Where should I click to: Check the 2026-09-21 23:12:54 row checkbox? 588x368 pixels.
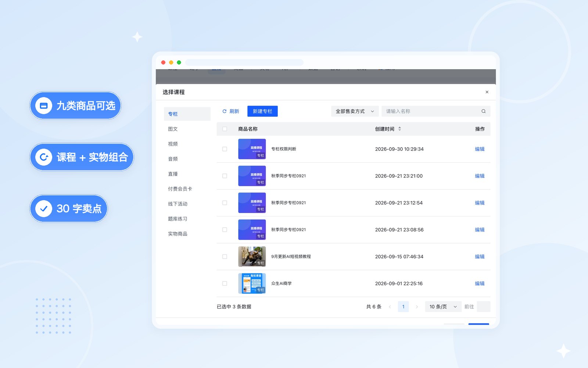225,203
